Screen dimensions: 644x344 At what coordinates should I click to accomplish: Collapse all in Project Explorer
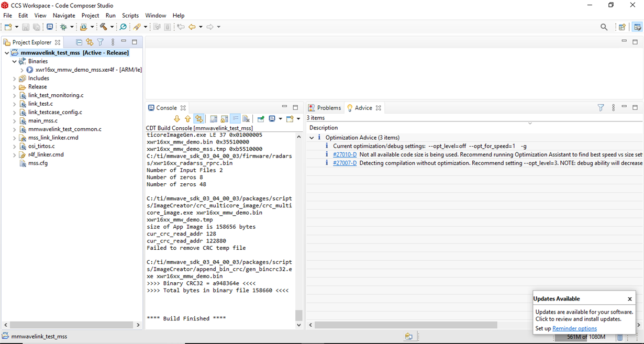79,42
